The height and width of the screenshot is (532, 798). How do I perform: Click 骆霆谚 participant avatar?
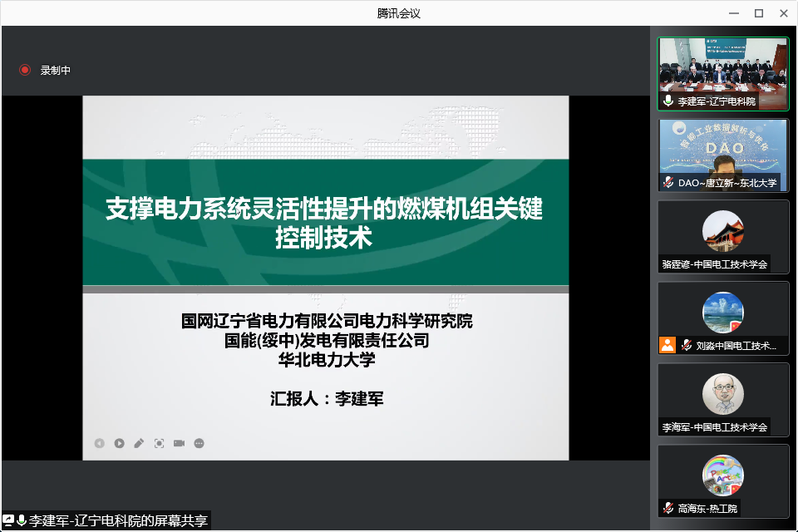(722, 231)
